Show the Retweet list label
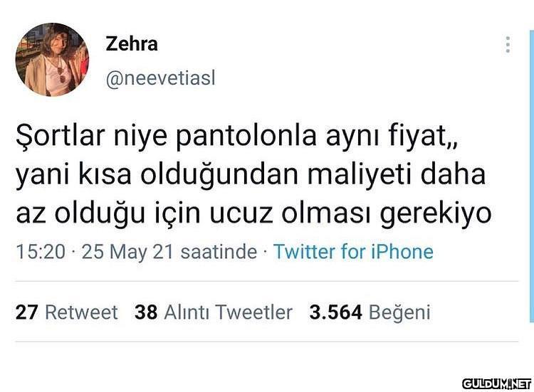This screenshot has height=392, width=534. [x=81, y=312]
